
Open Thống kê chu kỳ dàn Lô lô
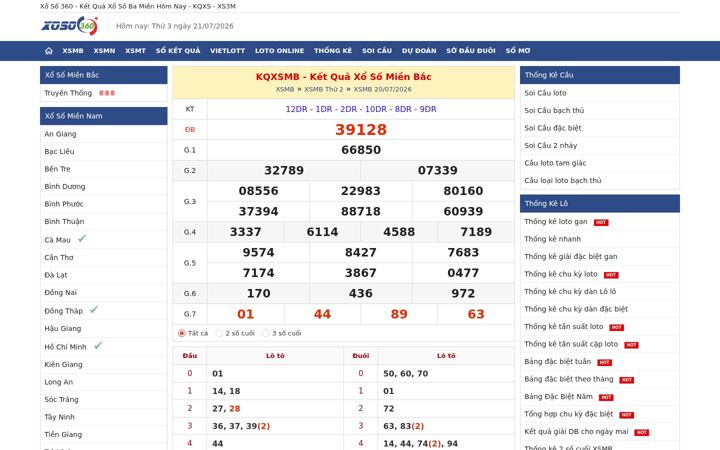tap(570, 292)
